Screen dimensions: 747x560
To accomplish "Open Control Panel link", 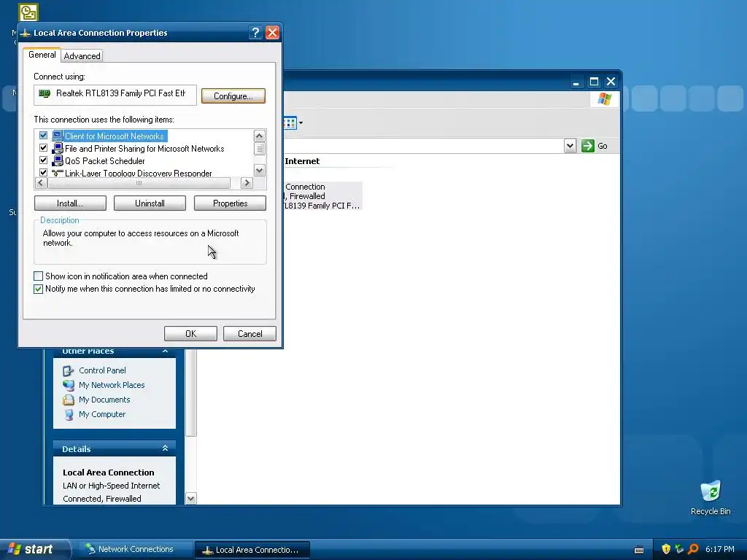I will tap(102, 370).
